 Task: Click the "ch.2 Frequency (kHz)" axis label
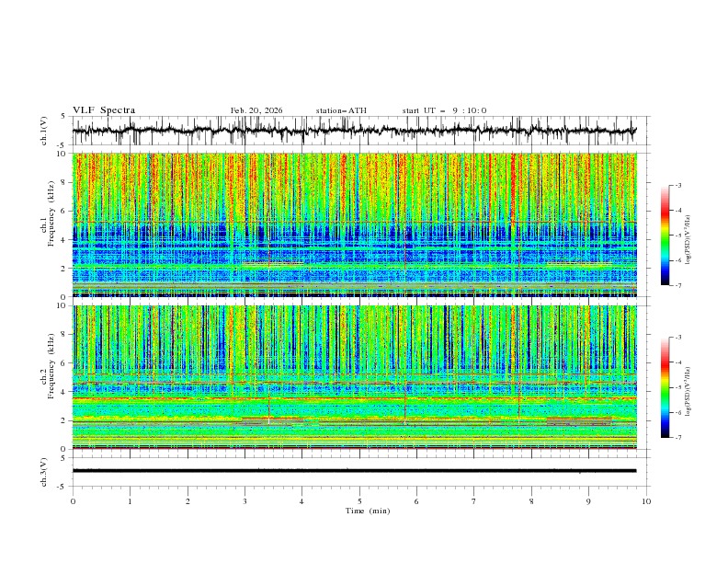pos(48,366)
